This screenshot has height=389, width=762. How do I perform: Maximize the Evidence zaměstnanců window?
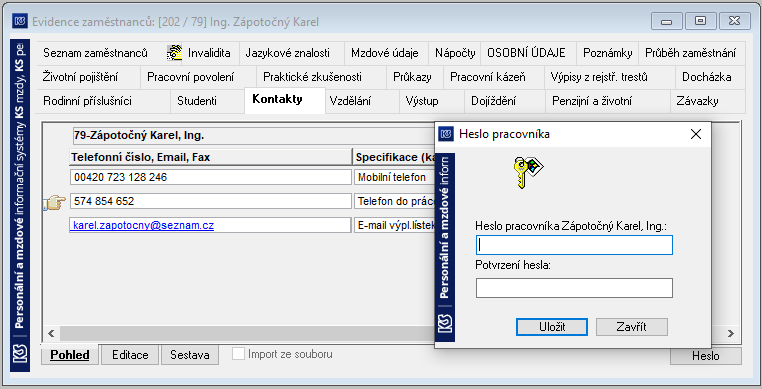coord(700,21)
